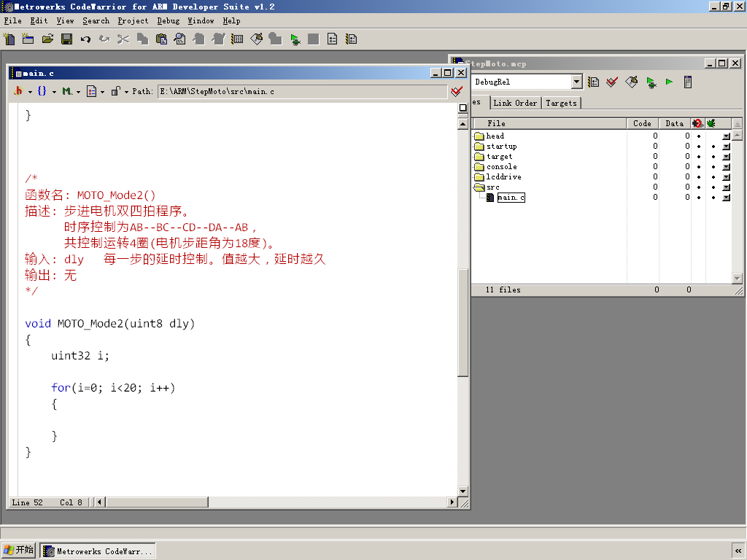Click the green Run arrow in project window
The height and width of the screenshot is (560, 747).
[670, 82]
